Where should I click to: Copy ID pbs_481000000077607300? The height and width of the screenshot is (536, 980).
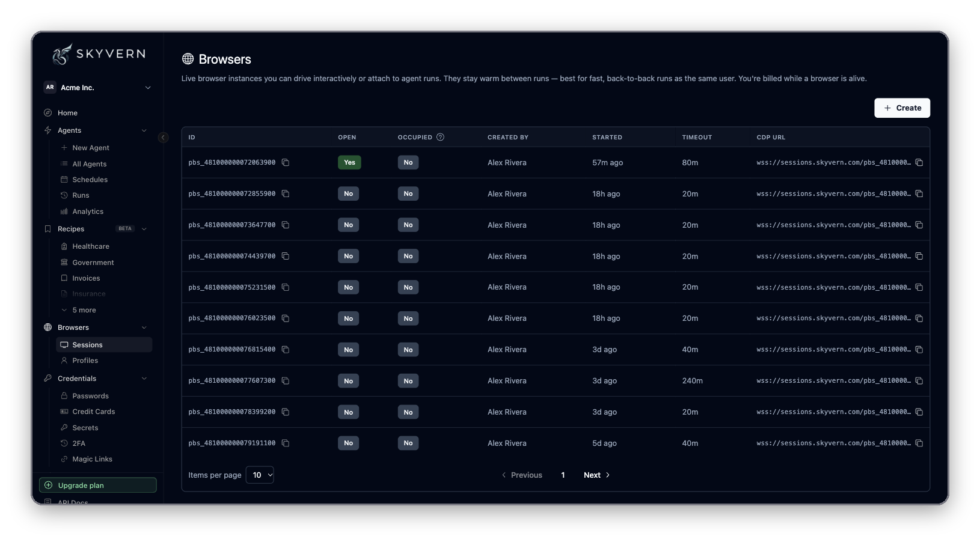(286, 380)
